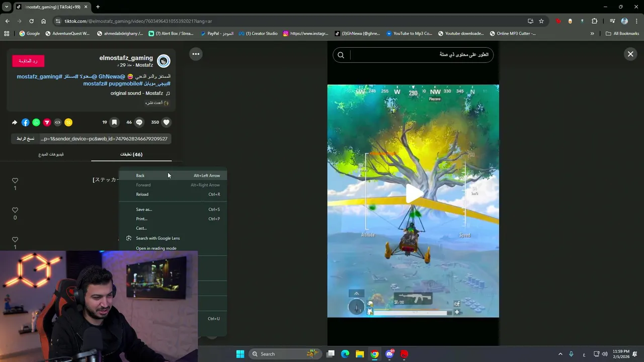644x362 pixels.
Task: Choose Reload in the context menu
Action: (x=173, y=194)
